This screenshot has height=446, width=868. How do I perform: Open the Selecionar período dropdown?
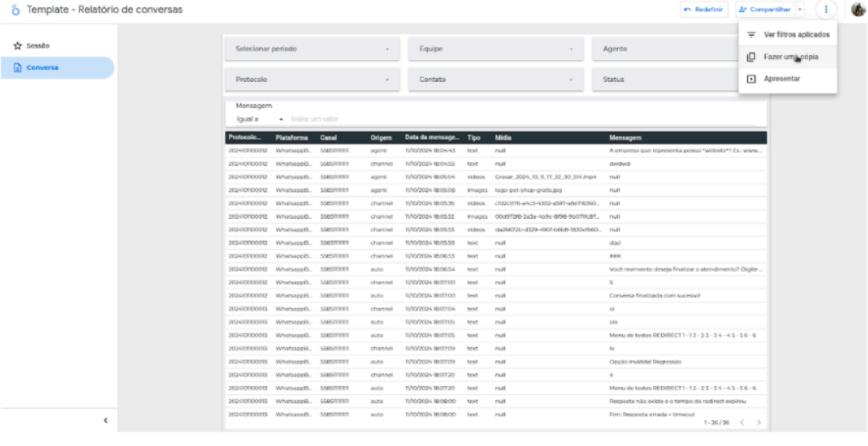[x=312, y=49]
